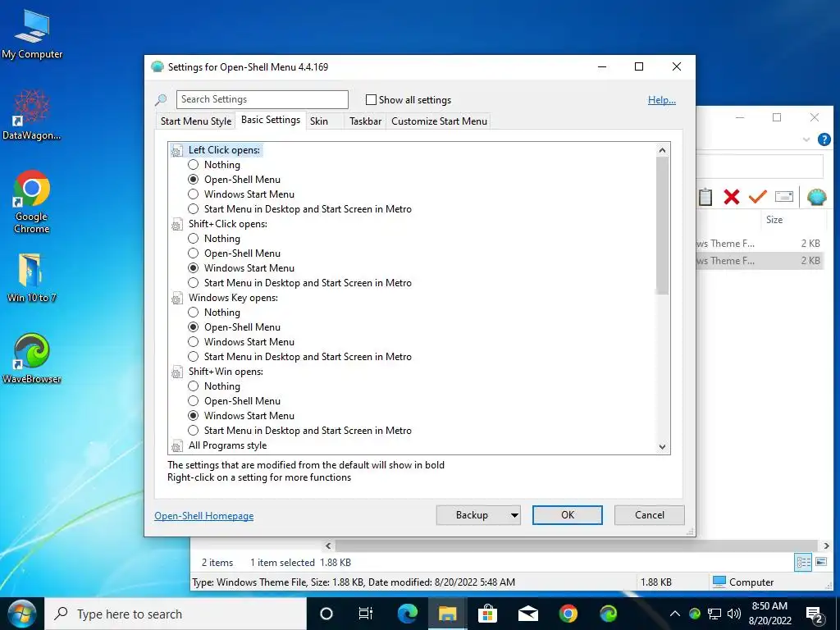
Task: Expand hidden system tray icons chevron
Action: (x=675, y=614)
